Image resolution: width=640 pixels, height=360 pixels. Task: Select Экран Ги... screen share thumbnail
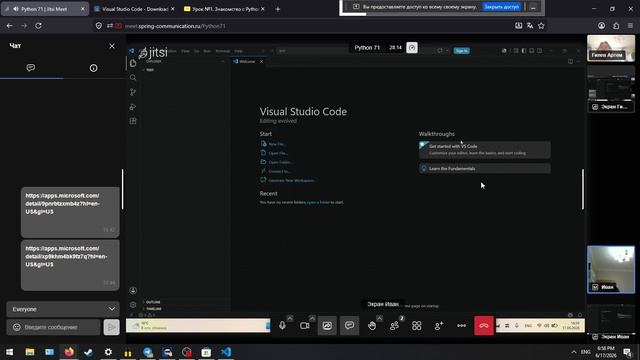(x=611, y=90)
